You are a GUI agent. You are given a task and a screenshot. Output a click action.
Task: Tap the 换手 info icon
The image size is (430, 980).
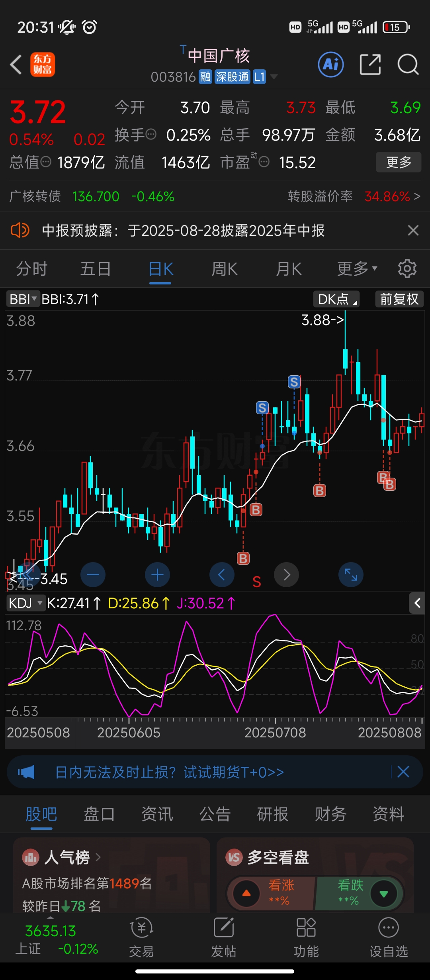click(x=151, y=134)
